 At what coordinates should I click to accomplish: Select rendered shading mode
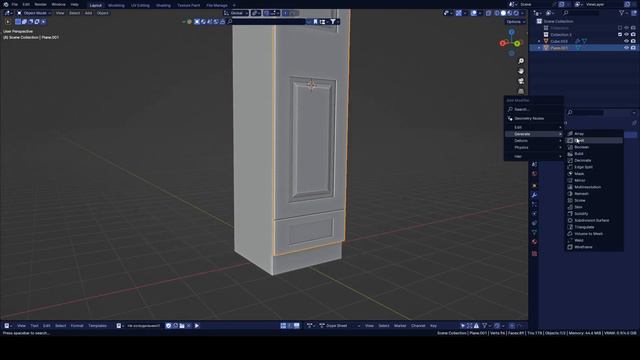pyautogui.click(x=516, y=13)
